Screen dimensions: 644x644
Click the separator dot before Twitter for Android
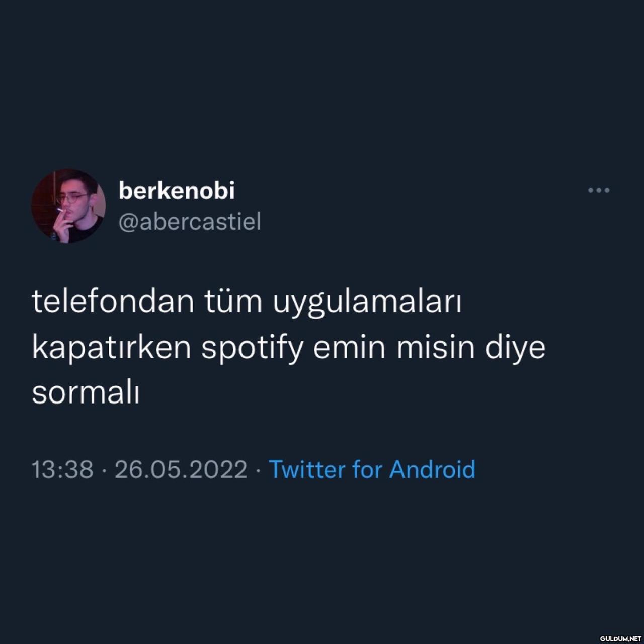(x=258, y=471)
